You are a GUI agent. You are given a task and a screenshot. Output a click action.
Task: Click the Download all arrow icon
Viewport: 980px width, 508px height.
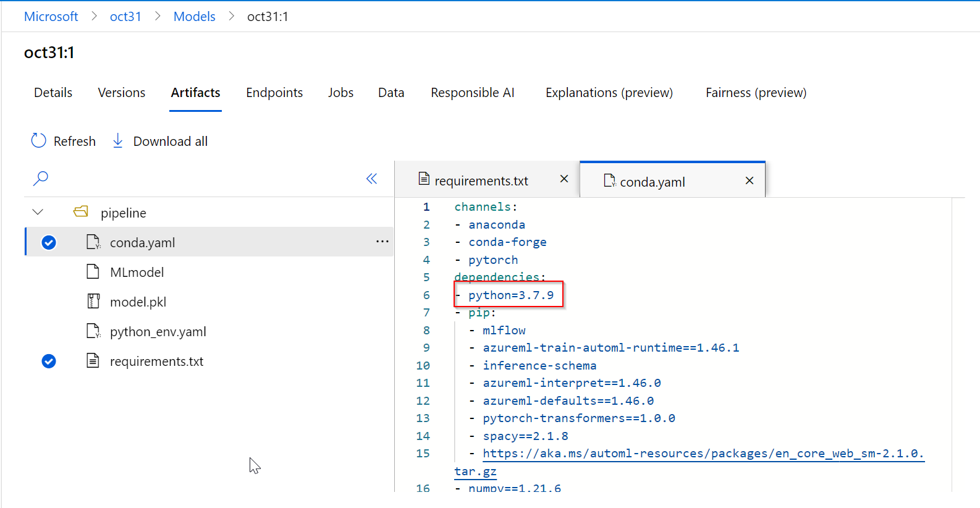pyautogui.click(x=117, y=141)
